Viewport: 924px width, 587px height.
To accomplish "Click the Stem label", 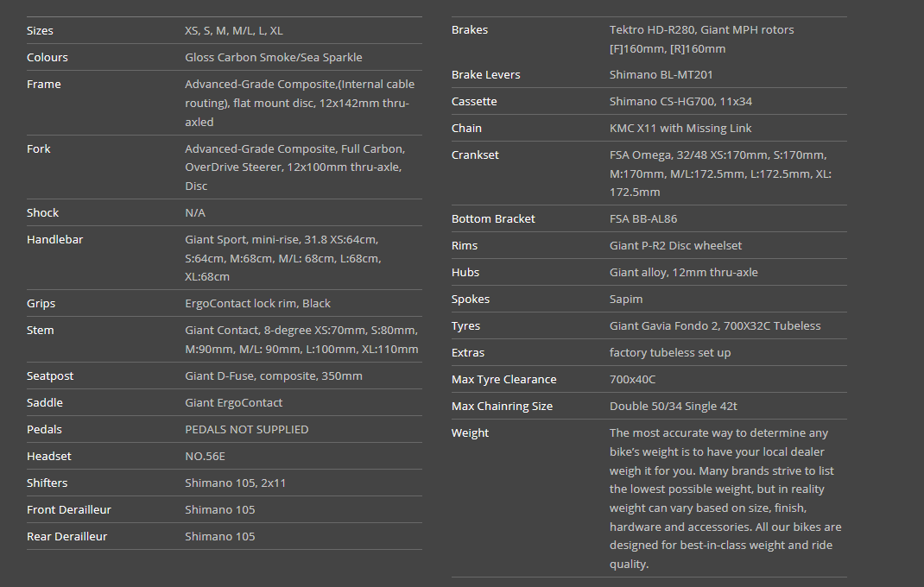I will pyautogui.click(x=40, y=330).
